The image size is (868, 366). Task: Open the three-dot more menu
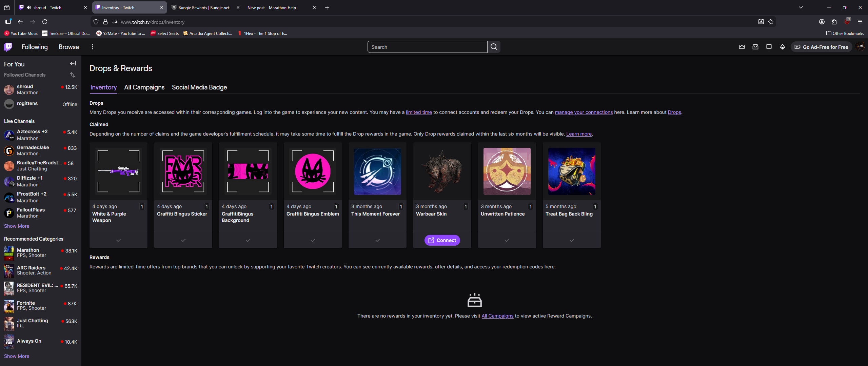[93, 47]
